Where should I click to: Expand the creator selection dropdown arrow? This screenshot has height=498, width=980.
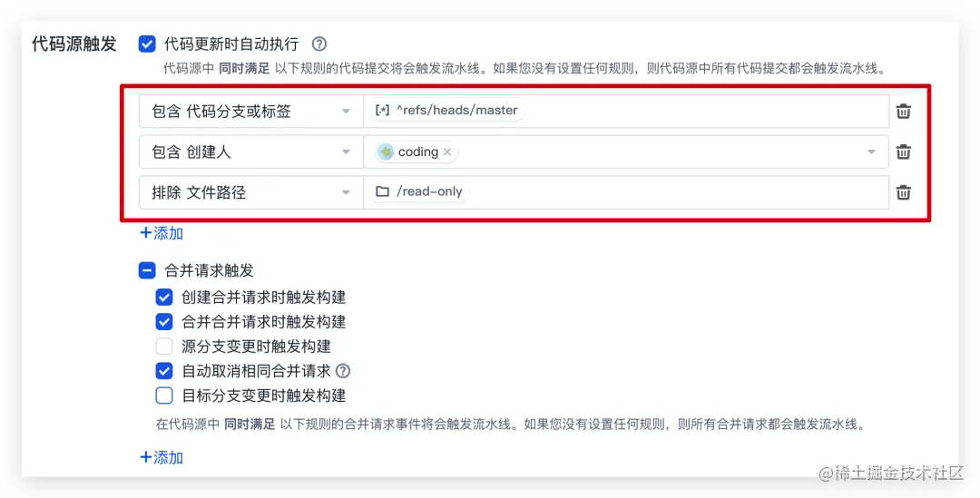click(871, 151)
